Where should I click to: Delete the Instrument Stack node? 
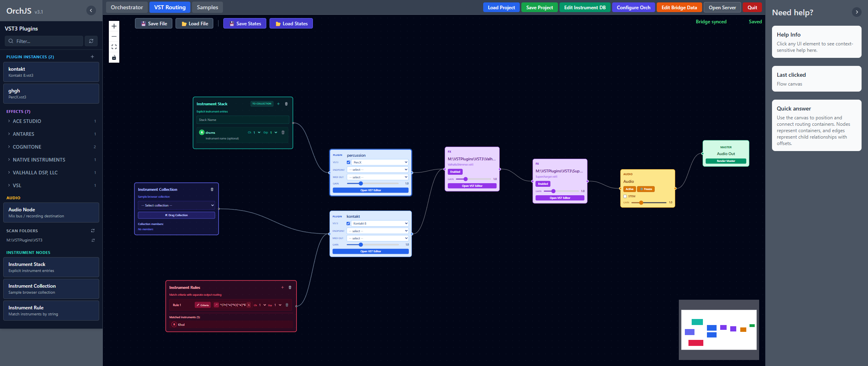pos(286,104)
